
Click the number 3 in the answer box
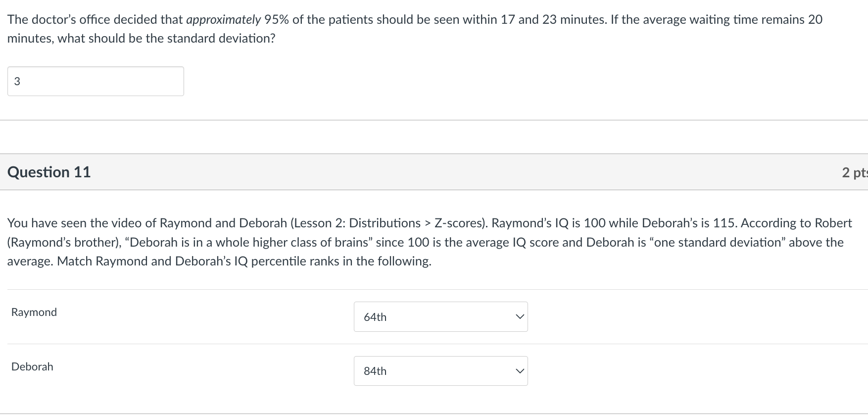click(17, 81)
